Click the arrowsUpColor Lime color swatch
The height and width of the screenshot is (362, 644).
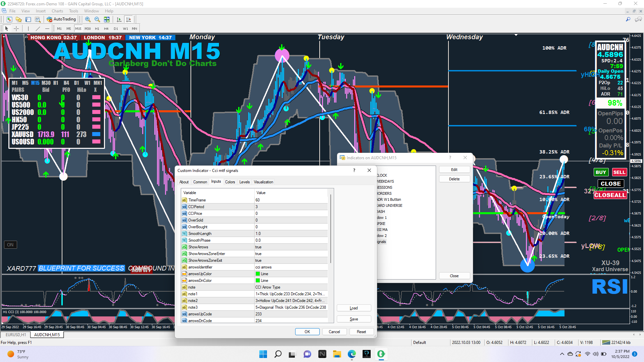tap(258, 274)
